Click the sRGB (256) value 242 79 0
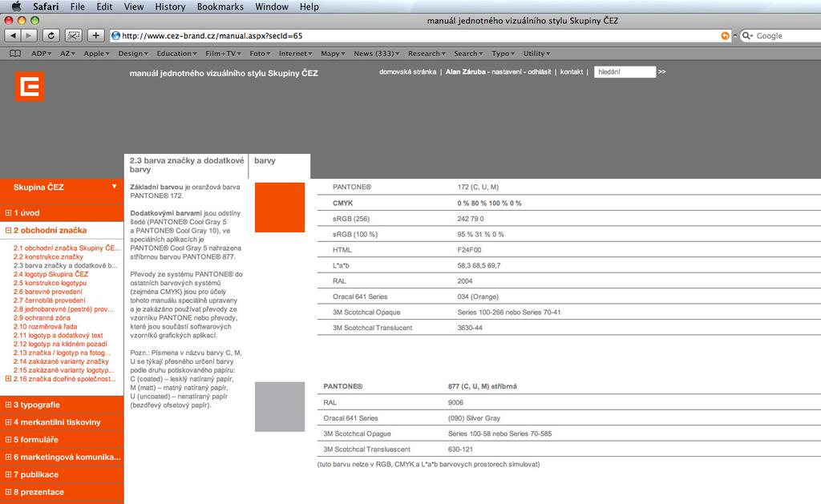Viewport: 821px width, 504px height. coord(471,219)
